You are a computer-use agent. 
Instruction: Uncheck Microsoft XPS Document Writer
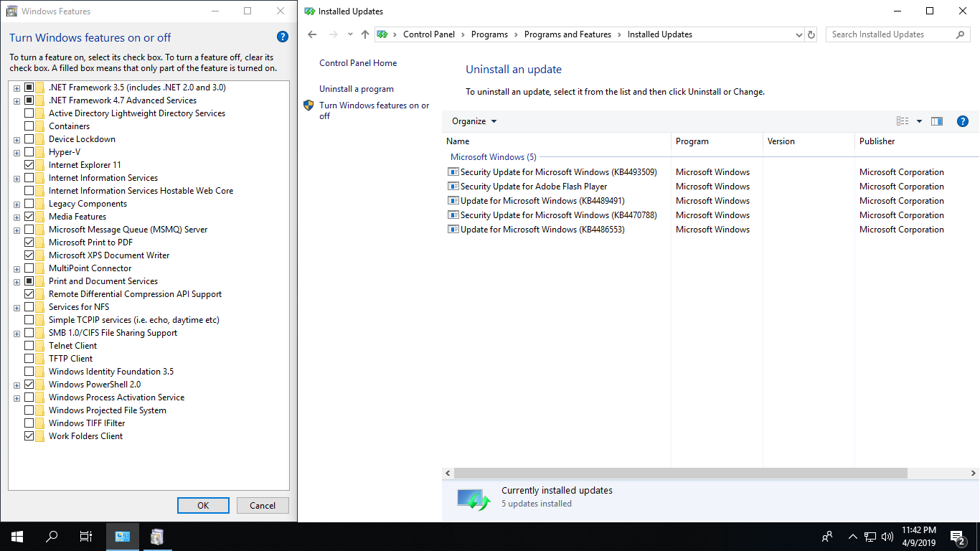pos(29,255)
